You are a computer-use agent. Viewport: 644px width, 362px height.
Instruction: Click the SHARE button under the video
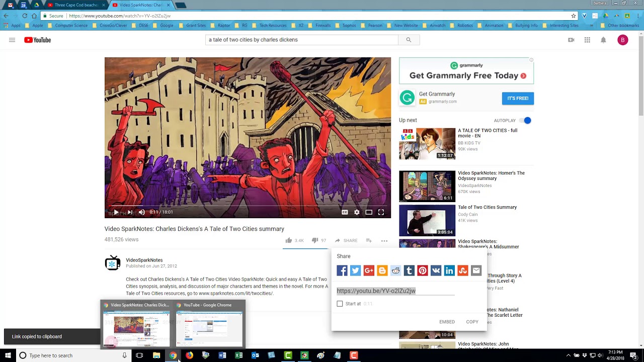point(346,240)
